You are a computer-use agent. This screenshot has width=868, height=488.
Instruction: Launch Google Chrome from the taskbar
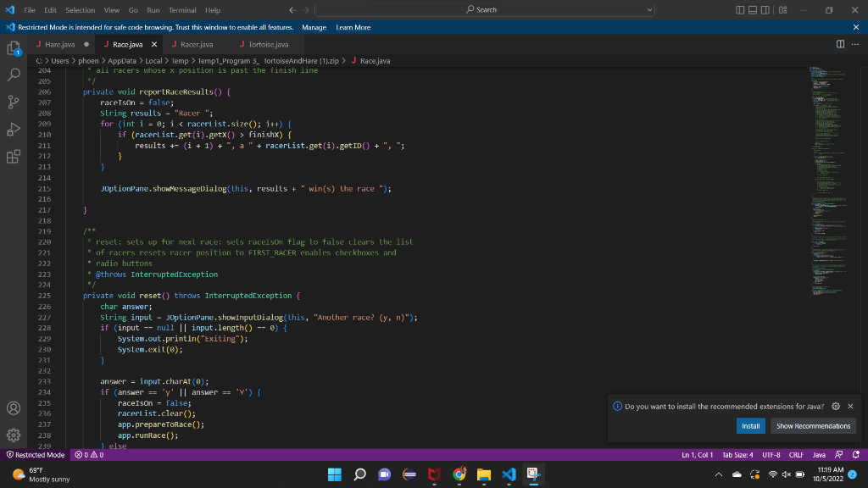[x=459, y=475]
